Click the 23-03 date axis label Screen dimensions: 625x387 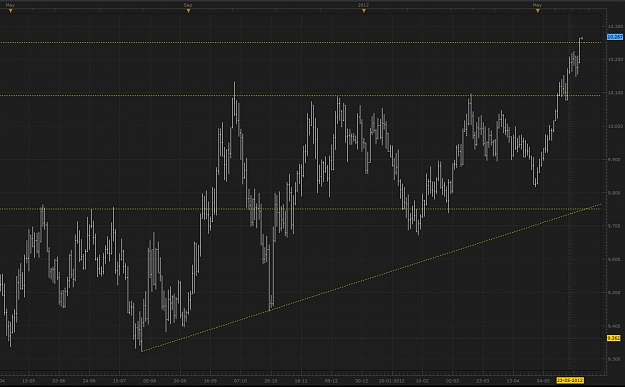coord(483,381)
